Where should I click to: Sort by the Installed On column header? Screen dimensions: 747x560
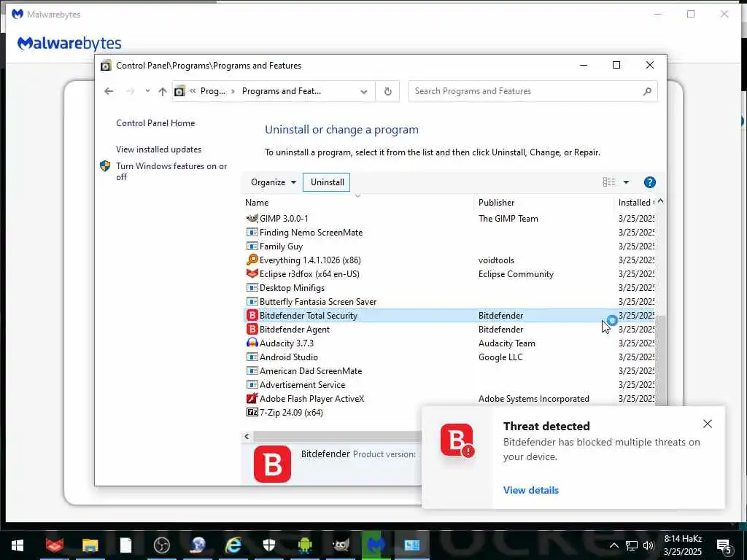pos(636,203)
